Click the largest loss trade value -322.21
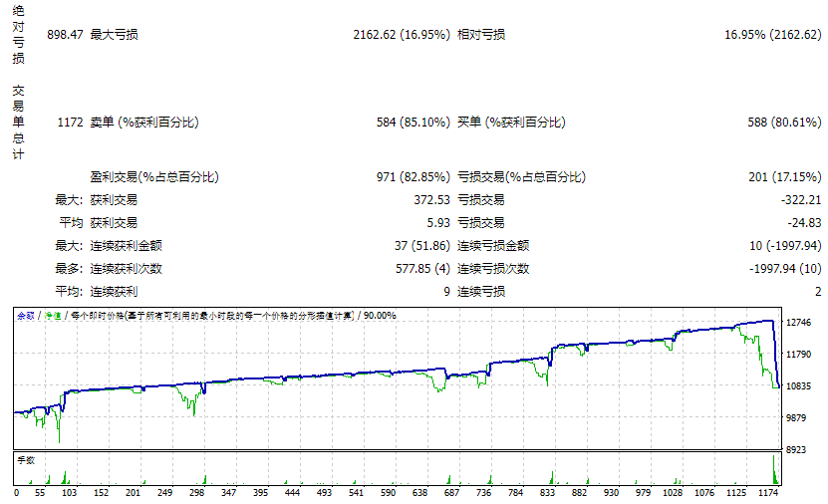Viewport: 828px width, 504px height. (801, 200)
